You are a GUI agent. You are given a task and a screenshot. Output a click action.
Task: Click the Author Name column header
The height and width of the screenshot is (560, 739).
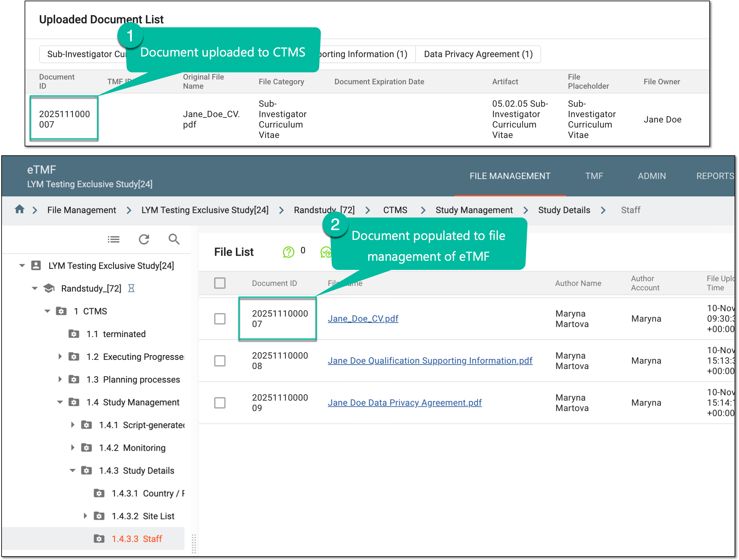578,283
